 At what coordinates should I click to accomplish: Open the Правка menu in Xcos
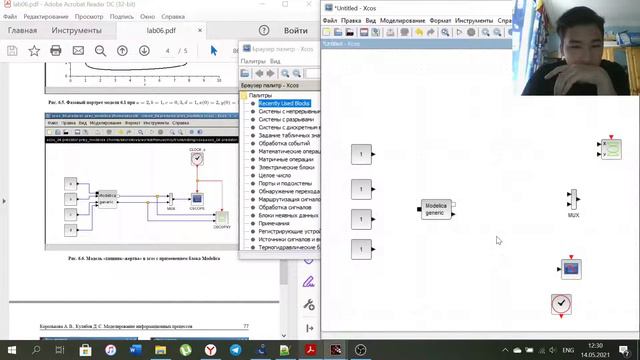click(x=351, y=20)
